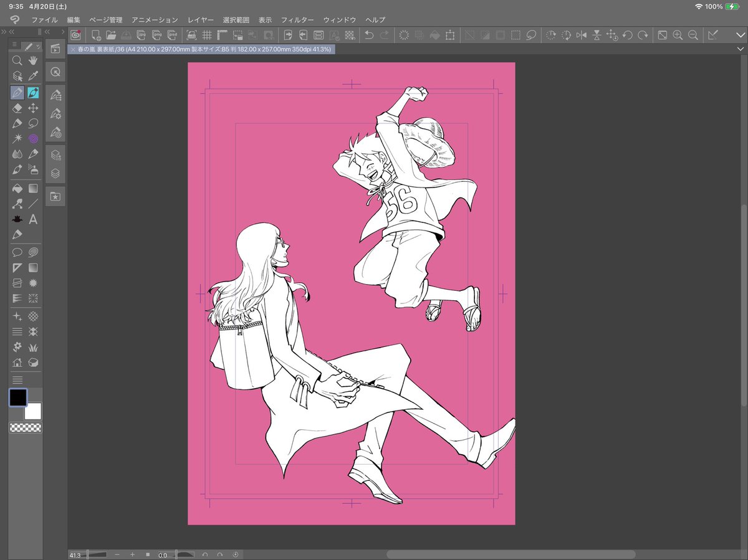Open the timeline clapperboard dock icon
The image size is (748, 560).
(x=55, y=49)
